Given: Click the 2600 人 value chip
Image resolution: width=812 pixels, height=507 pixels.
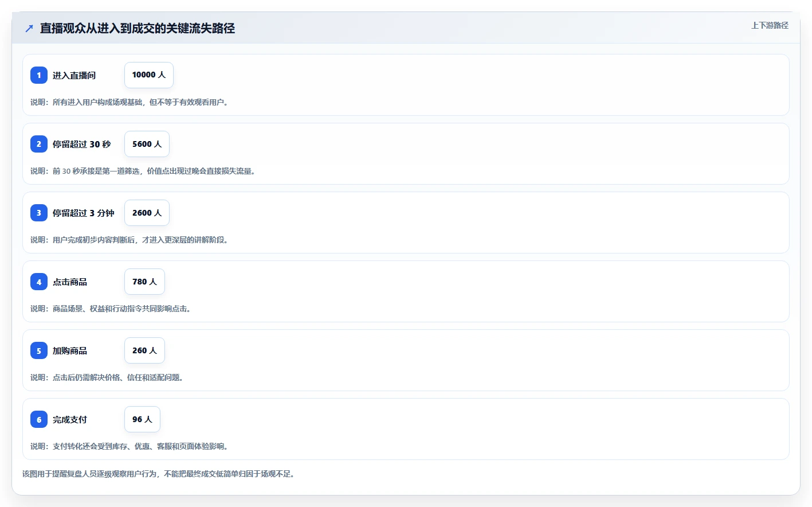Looking at the screenshot, I should (x=147, y=213).
